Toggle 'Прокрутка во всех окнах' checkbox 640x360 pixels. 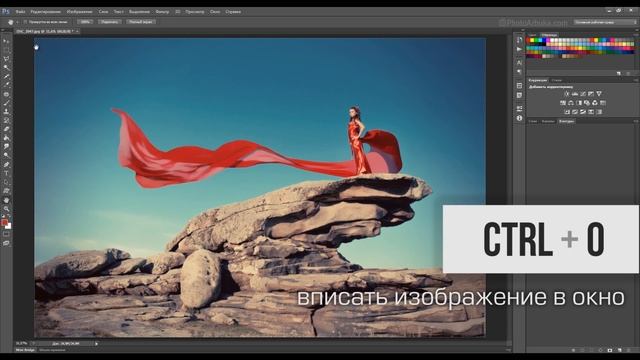point(25,22)
